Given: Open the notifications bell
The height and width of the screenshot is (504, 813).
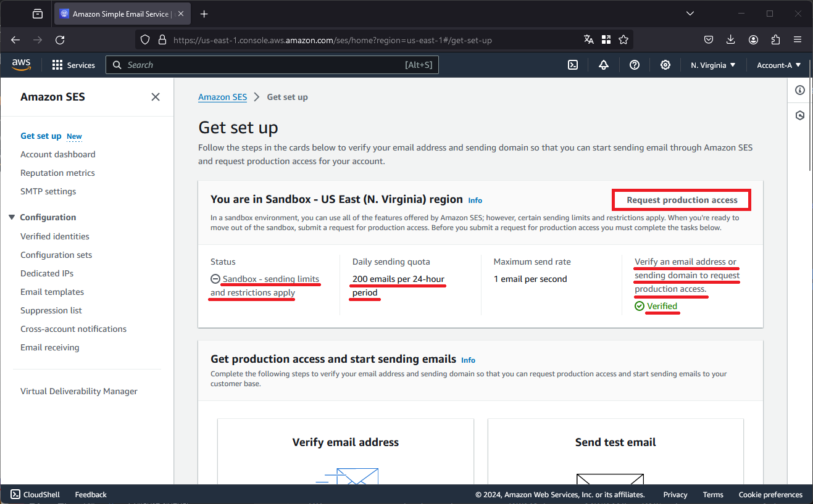Looking at the screenshot, I should click(x=604, y=65).
